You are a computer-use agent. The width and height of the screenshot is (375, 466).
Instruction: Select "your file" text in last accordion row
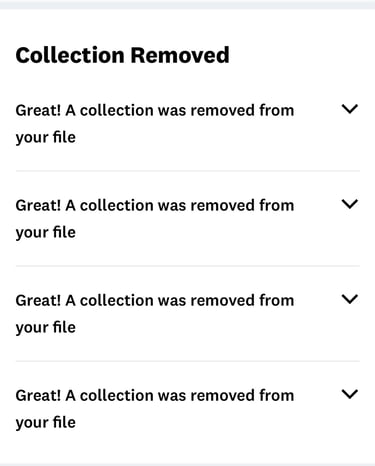point(46,422)
